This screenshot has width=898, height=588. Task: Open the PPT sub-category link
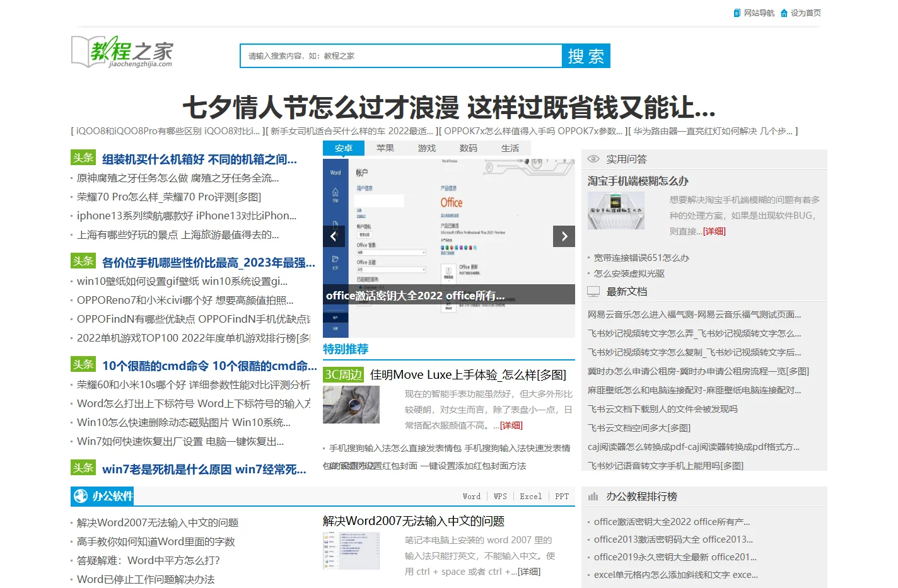click(x=562, y=497)
